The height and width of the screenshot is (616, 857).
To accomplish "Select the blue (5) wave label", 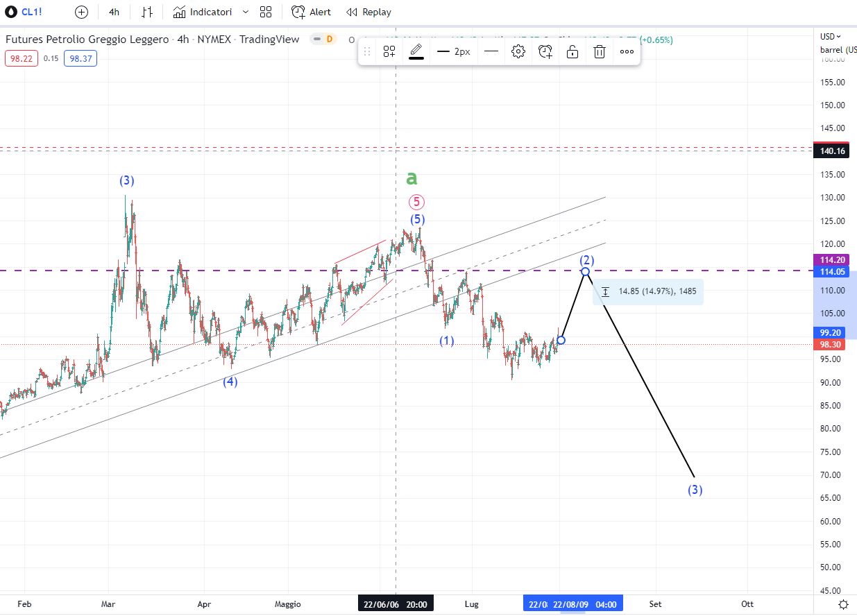I will point(417,219).
